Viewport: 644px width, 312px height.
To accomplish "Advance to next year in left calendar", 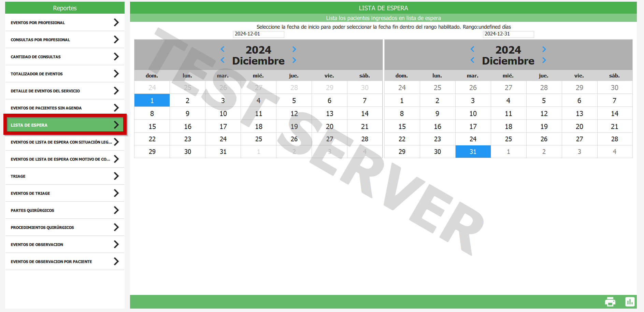I will (x=294, y=49).
